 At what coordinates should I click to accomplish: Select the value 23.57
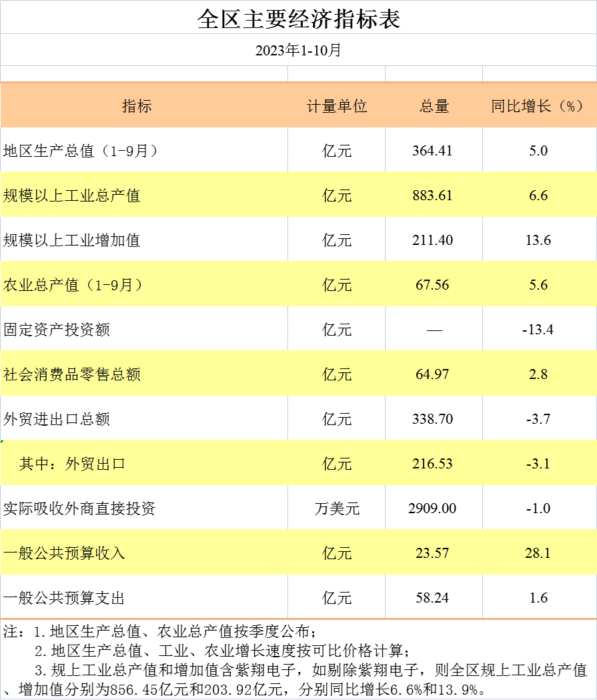click(432, 553)
